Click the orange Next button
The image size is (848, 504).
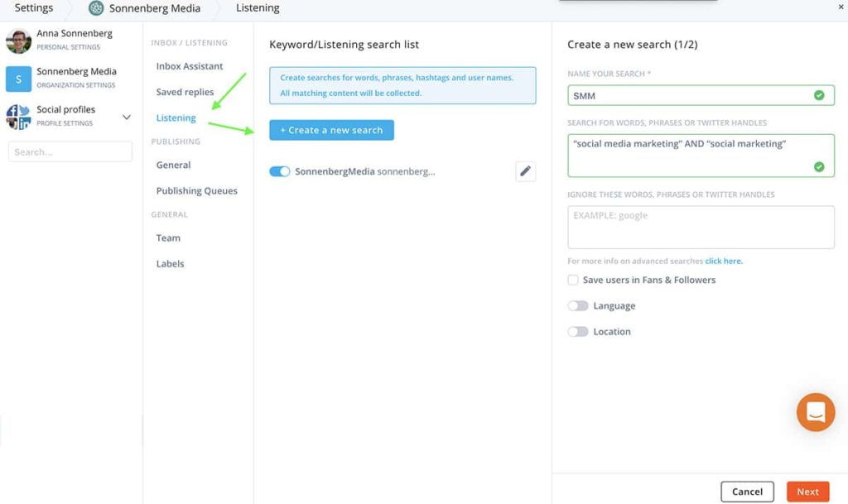(807, 492)
